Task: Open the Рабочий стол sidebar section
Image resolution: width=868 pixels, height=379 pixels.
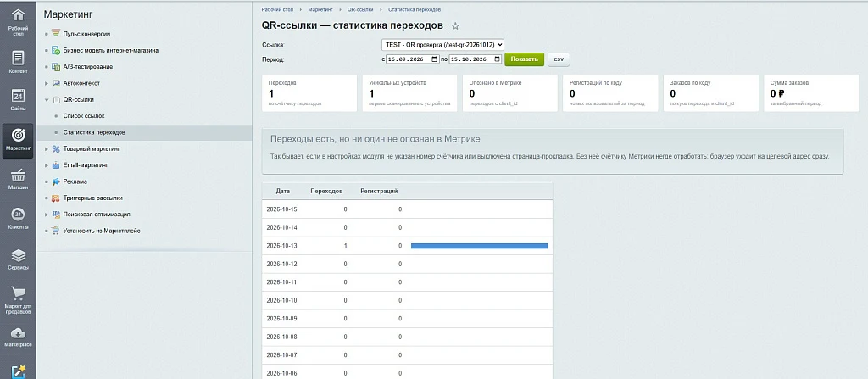Action: pos(19,22)
